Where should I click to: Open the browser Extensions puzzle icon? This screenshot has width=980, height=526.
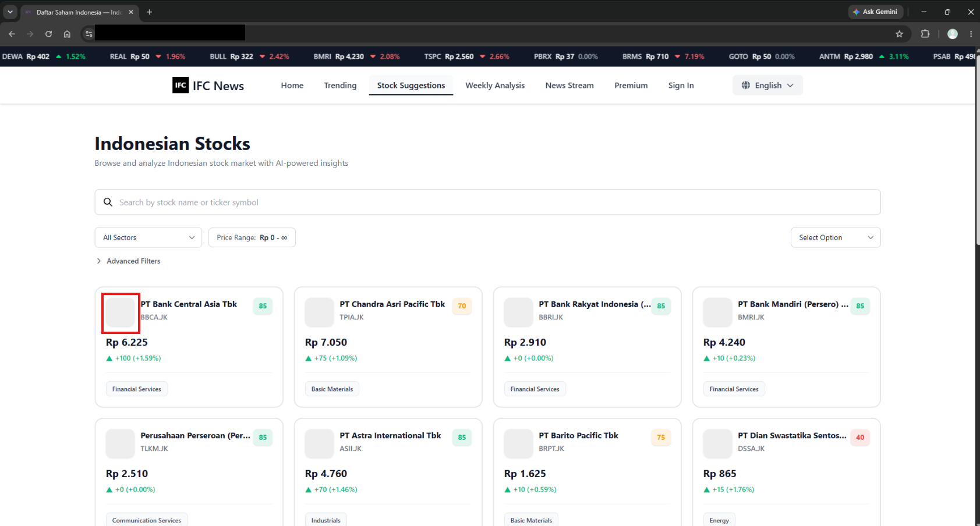click(x=925, y=34)
